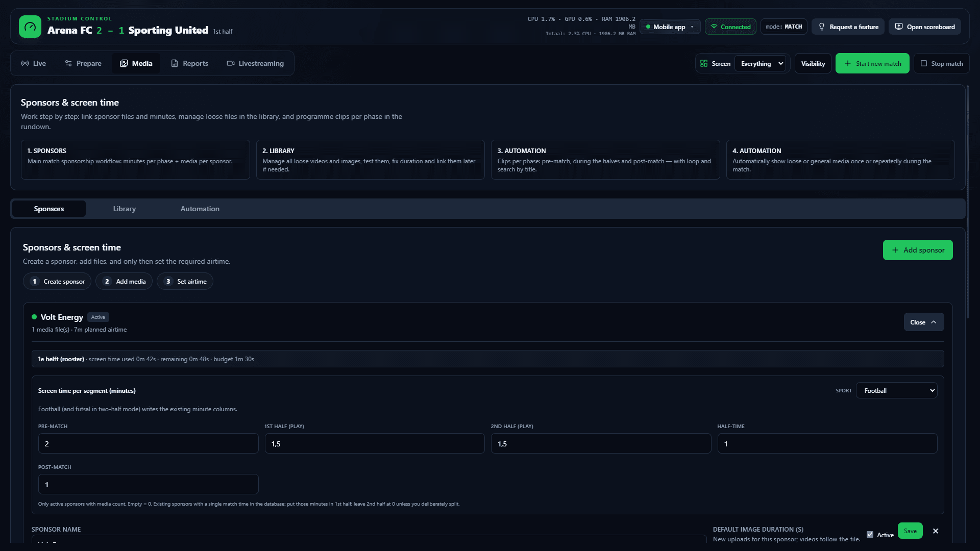Click the 2nd half (play) minutes field
This screenshot has height=551, width=980.
pyautogui.click(x=601, y=443)
